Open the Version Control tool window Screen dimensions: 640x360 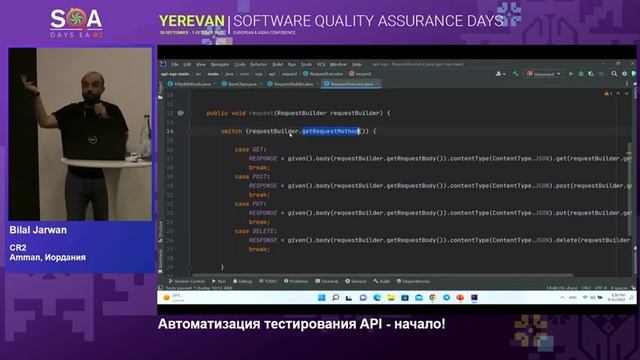pyautogui.click(x=187, y=281)
